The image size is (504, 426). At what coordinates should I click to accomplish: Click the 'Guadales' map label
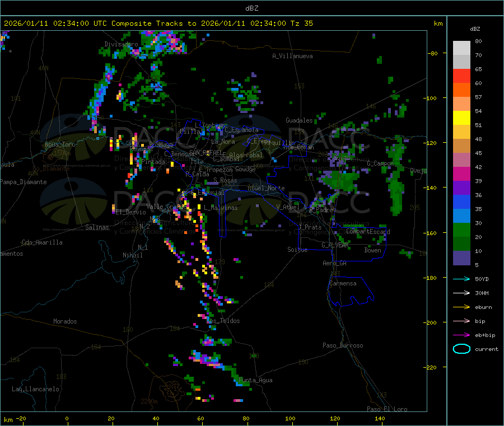[x=299, y=120]
